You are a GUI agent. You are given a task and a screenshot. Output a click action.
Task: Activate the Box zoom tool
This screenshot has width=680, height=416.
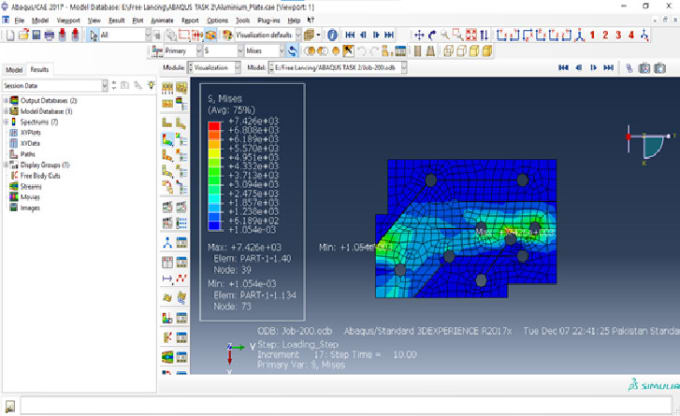pyautogui.click(x=458, y=35)
